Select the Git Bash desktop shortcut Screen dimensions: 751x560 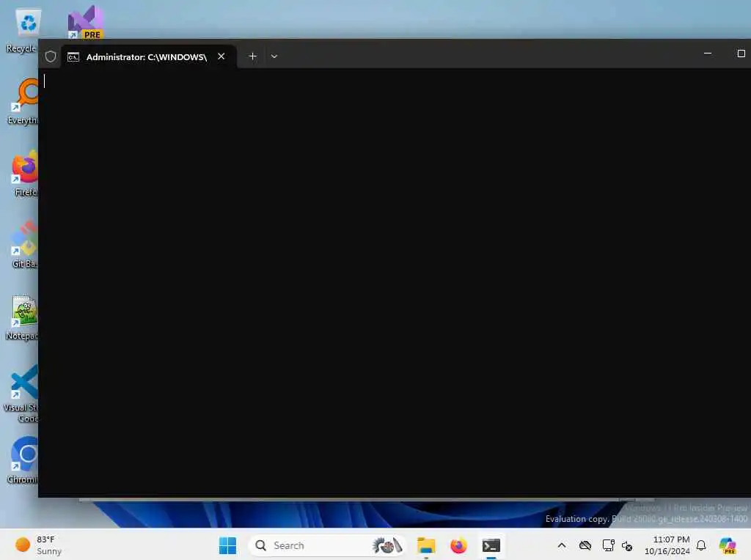coord(24,245)
